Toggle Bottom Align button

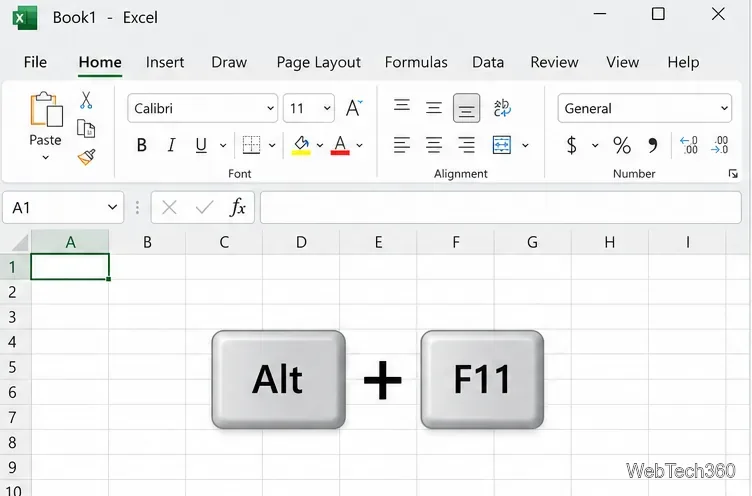466,108
